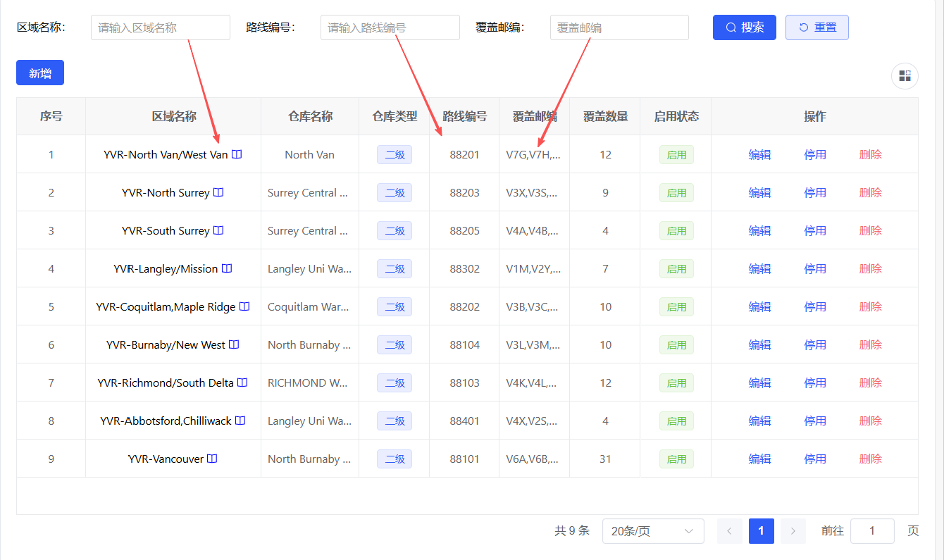Disable the YVR-North Surrey row

click(815, 192)
